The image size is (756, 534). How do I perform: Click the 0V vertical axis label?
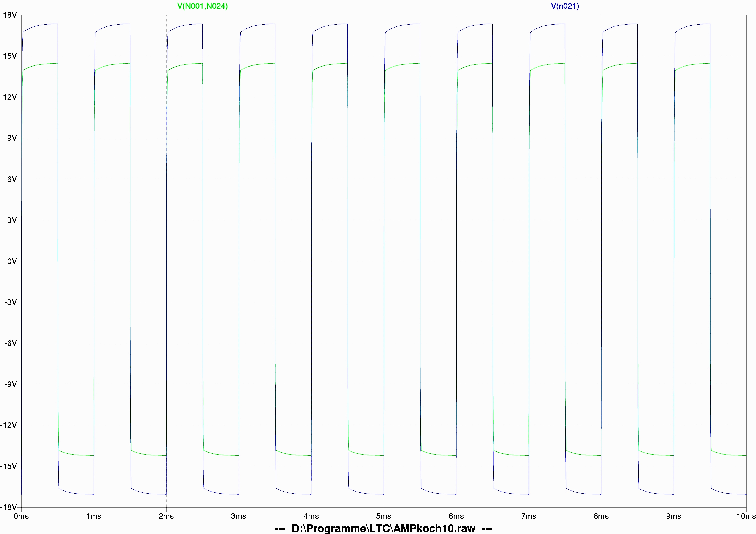click(11, 261)
